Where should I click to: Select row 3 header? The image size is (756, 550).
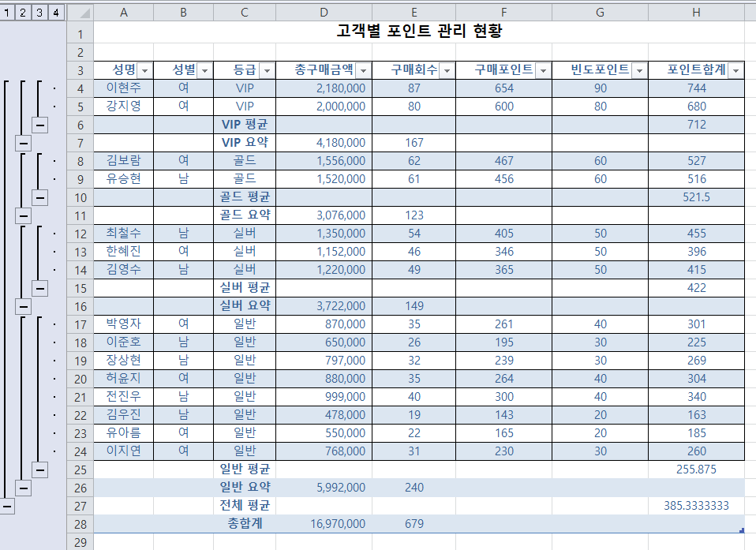(x=80, y=70)
